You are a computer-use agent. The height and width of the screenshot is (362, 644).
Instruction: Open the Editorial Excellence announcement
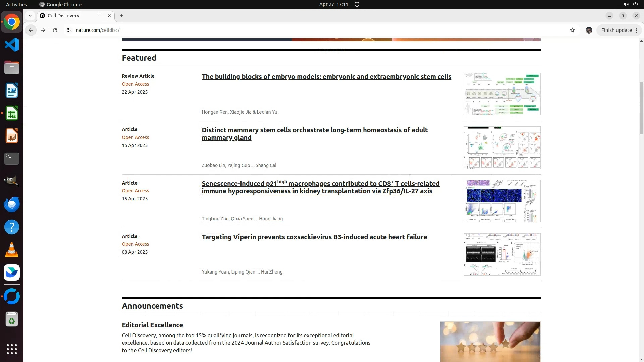152,325
